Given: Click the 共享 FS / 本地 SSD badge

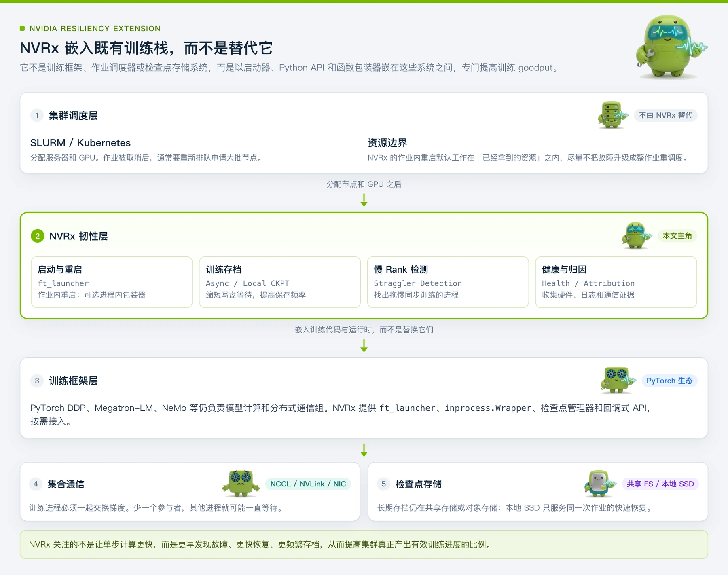Looking at the screenshot, I should click(x=660, y=484).
